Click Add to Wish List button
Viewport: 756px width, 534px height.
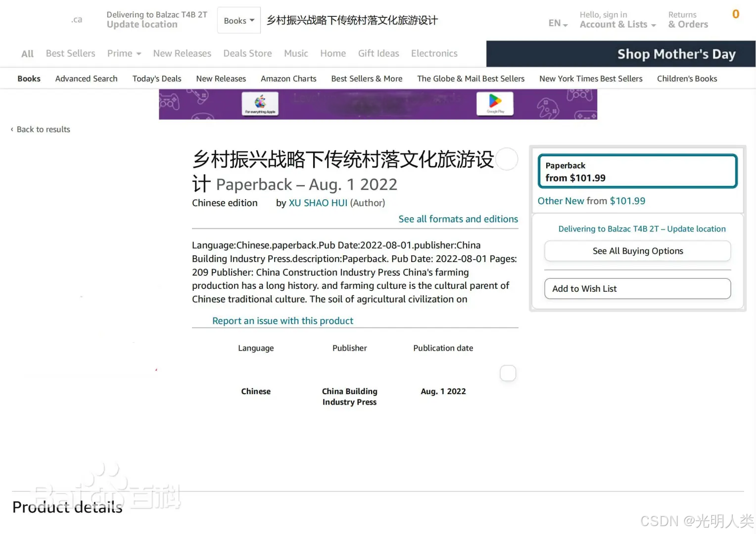pos(638,289)
